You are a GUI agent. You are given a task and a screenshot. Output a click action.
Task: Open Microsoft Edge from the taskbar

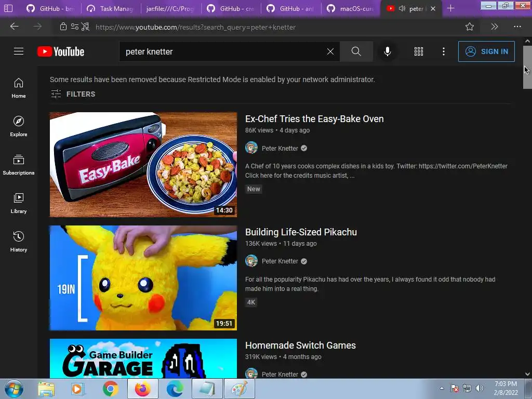[x=175, y=389]
